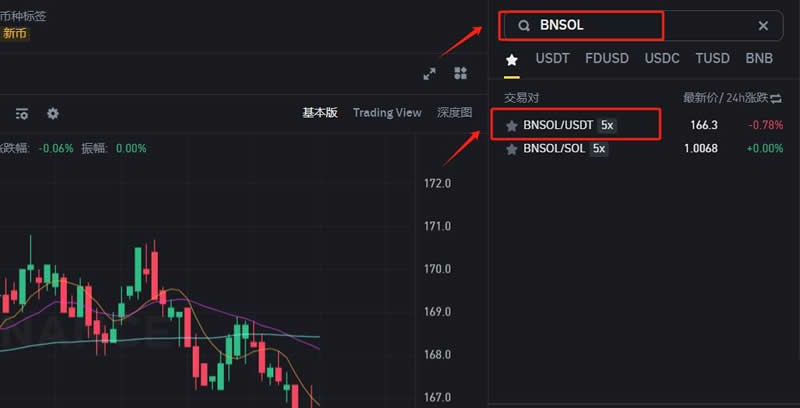The image size is (800, 408).
Task: Favorite the BNSOL/USDT pair star
Action: coord(512,126)
